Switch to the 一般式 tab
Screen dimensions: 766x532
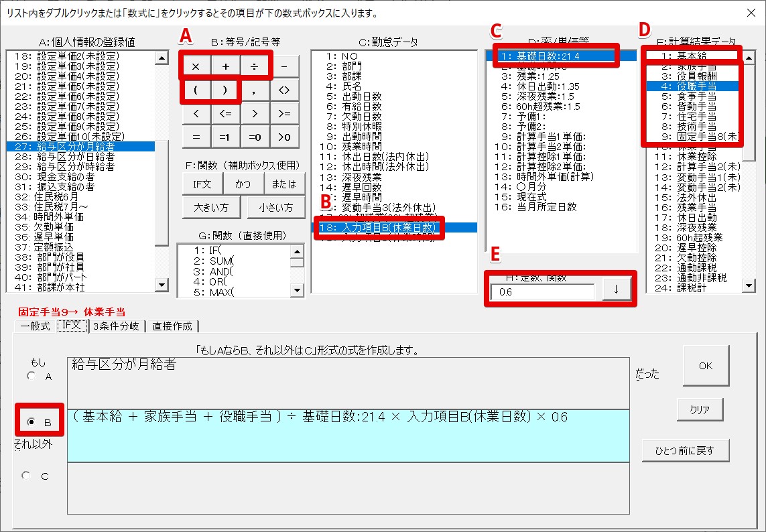(x=35, y=326)
